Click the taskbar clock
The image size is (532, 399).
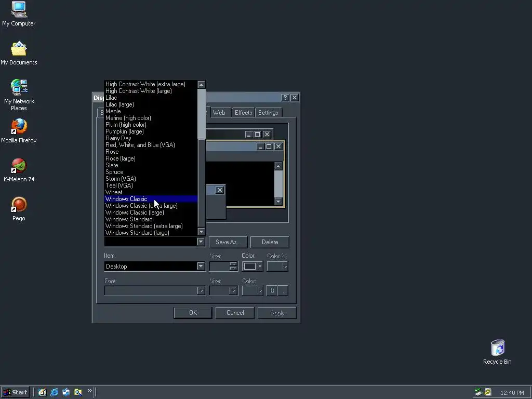pyautogui.click(x=512, y=393)
